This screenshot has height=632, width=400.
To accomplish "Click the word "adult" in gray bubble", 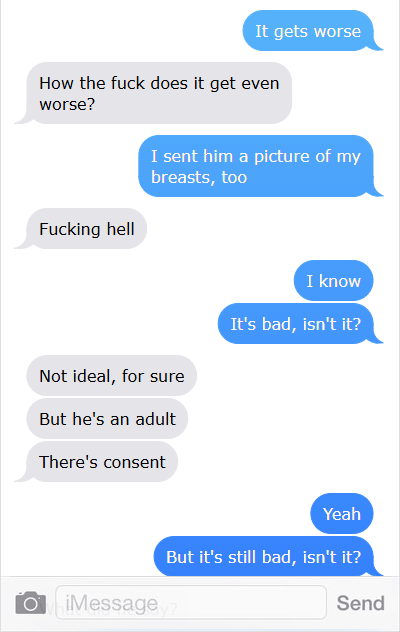I will [156, 419].
